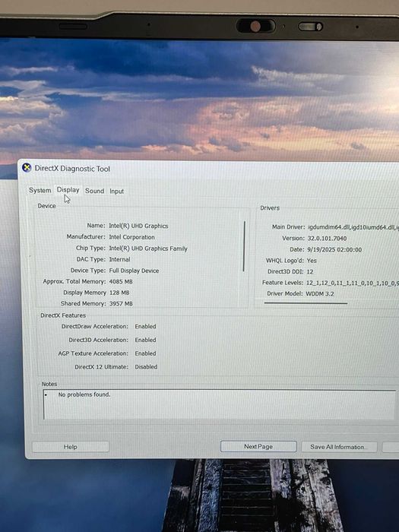399x532 pixels.
Task: Click the Next Page button
Action: 258,447
